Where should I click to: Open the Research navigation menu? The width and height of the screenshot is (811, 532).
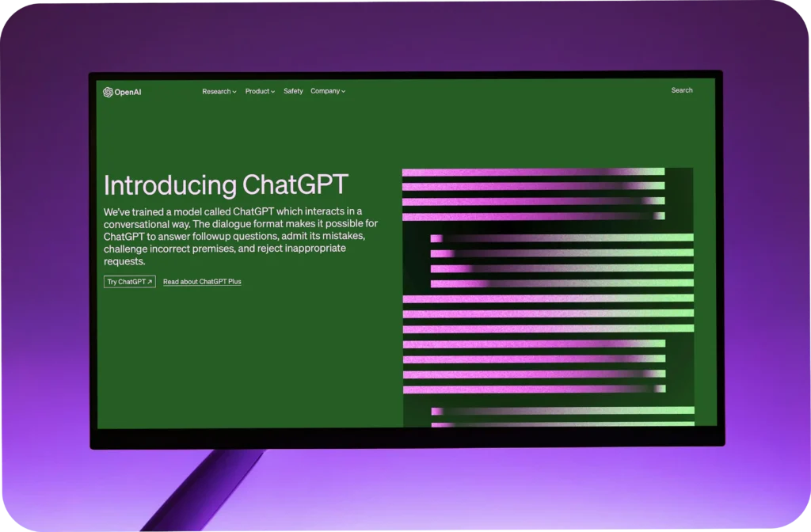[x=216, y=92]
